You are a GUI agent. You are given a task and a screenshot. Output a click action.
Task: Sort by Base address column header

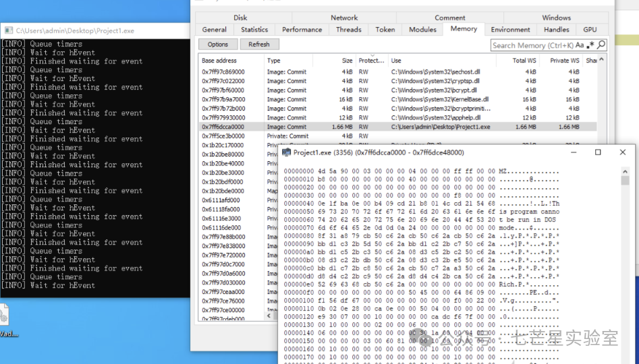[x=231, y=60]
